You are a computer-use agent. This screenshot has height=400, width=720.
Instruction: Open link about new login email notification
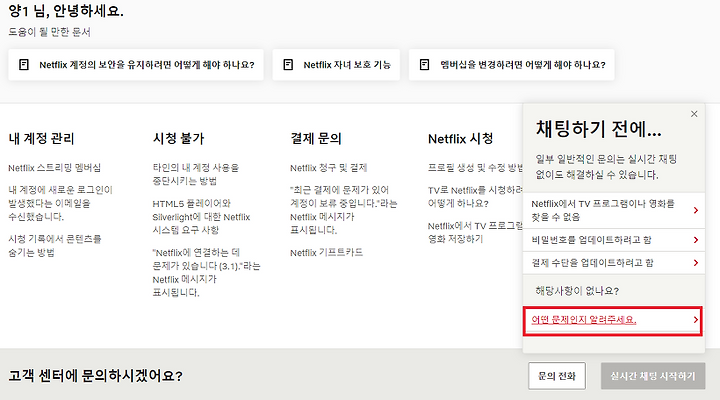[60, 203]
